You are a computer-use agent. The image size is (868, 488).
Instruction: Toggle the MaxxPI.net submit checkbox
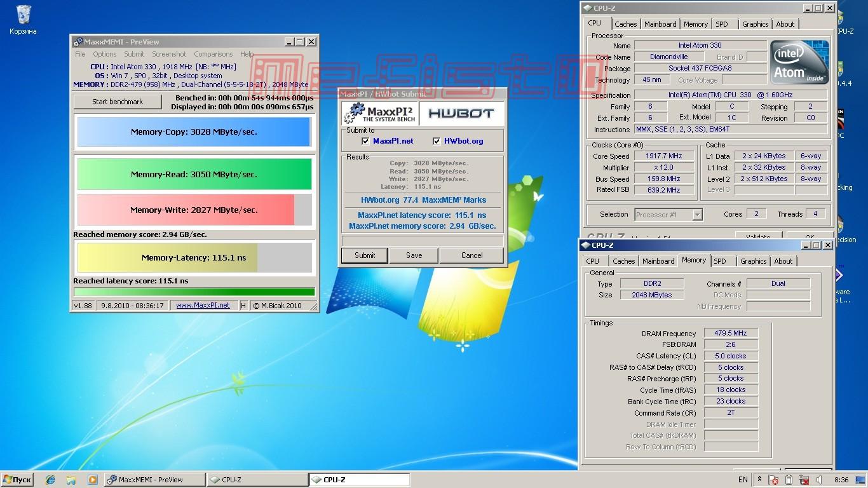pos(365,141)
